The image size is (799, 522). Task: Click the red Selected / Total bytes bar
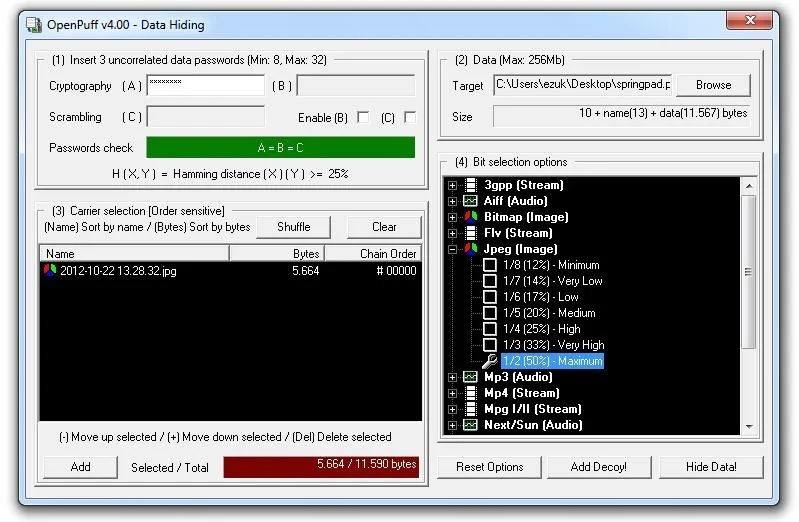coord(321,467)
